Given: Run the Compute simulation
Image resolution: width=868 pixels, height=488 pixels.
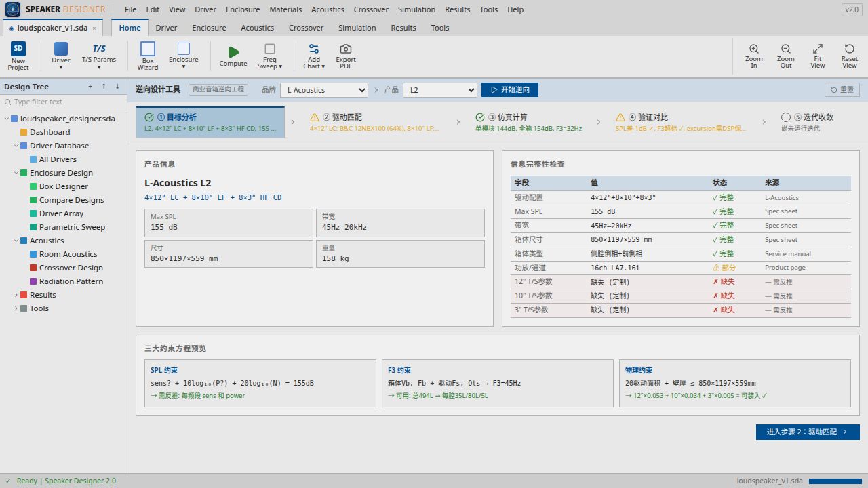Looking at the screenshot, I should [233, 56].
